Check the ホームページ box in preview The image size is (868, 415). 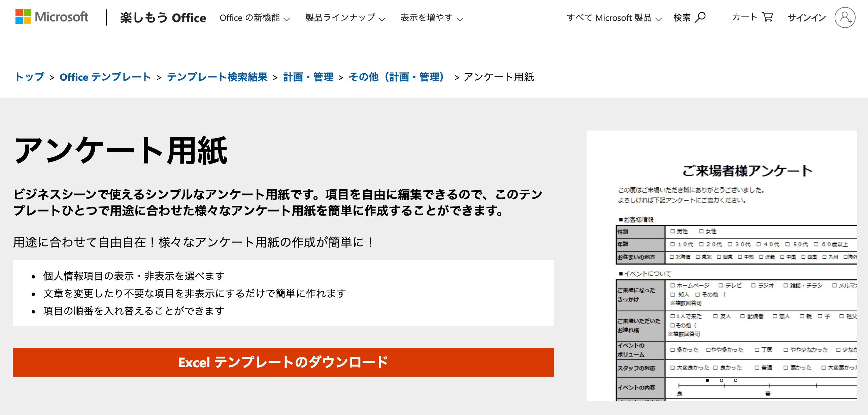[673, 286]
